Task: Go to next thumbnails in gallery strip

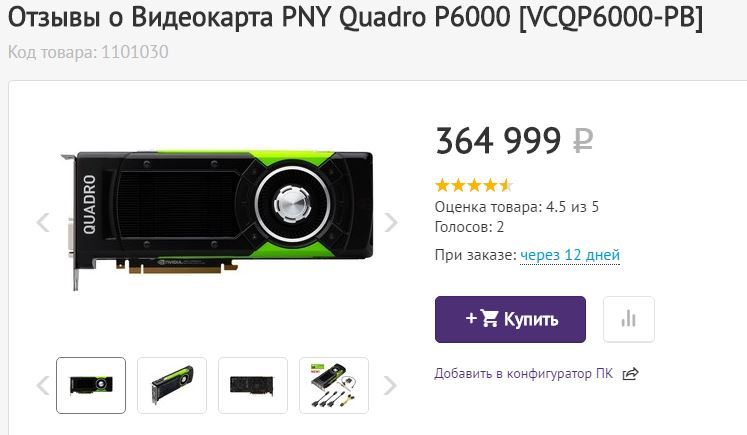Action: click(390, 385)
